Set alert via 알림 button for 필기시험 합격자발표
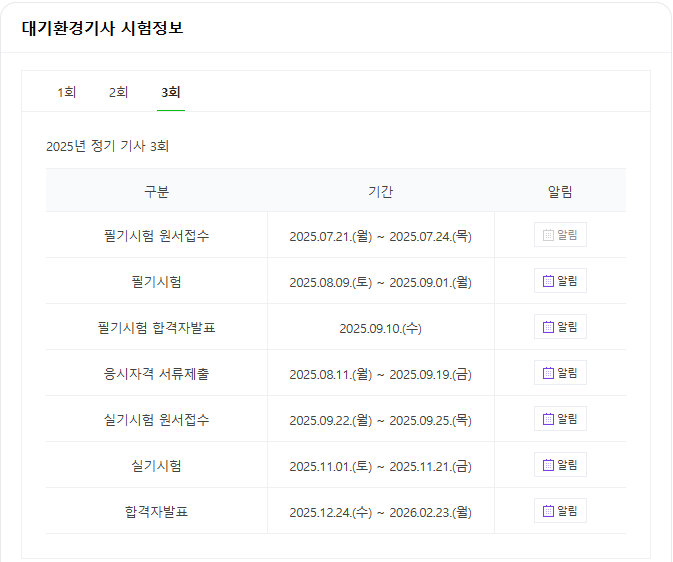Screen dimensions: 673x562 tap(560, 327)
